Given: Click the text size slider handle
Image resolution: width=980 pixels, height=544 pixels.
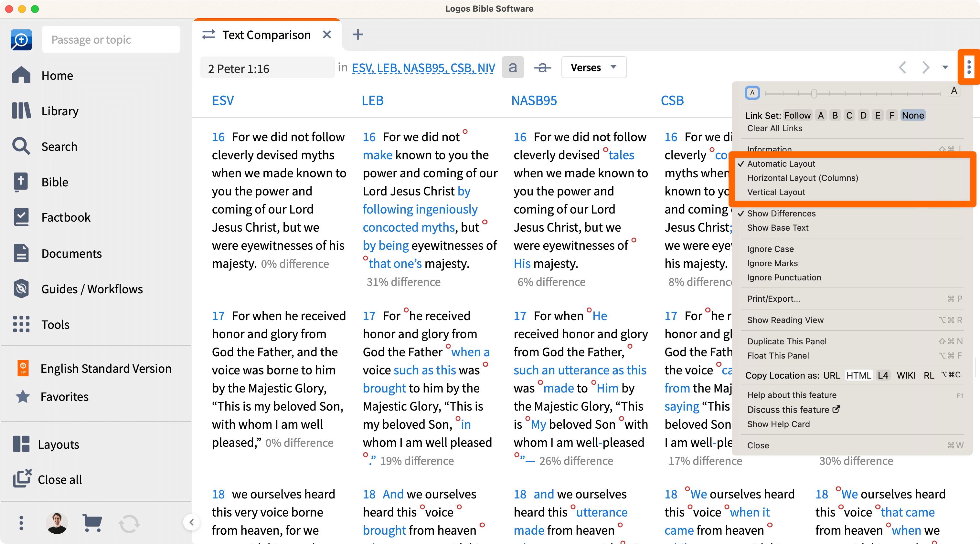Looking at the screenshot, I should (x=814, y=93).
